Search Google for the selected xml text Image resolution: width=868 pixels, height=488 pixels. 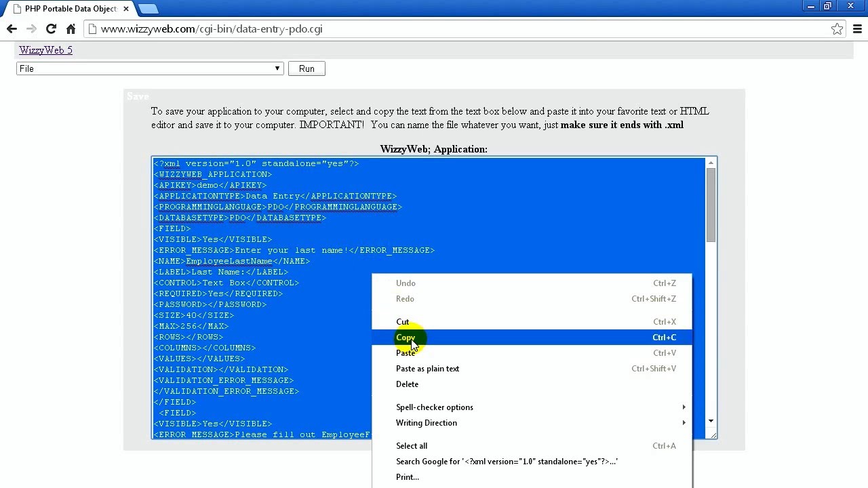pos(532,462)
